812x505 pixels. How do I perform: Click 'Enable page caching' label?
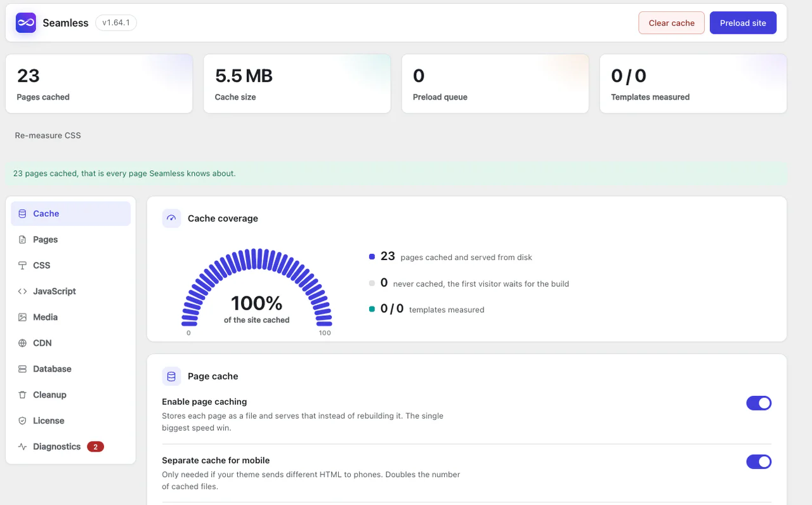click(x=204, y=402)
